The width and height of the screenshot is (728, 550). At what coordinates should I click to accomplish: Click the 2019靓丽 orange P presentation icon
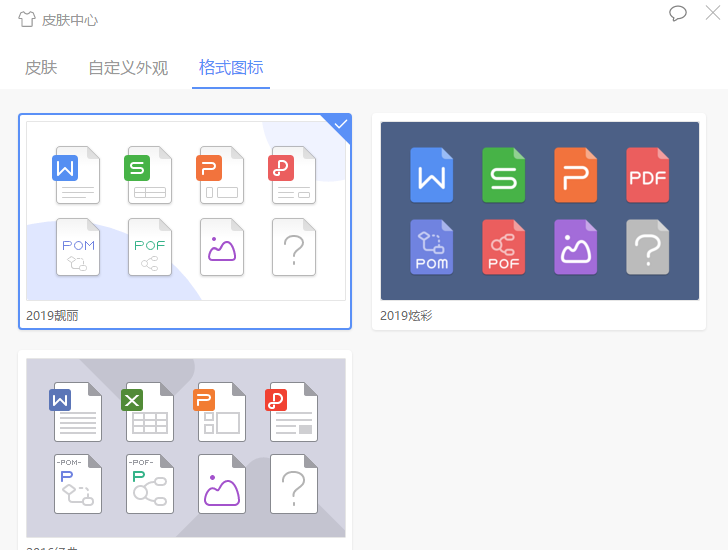tap(220, 175)
